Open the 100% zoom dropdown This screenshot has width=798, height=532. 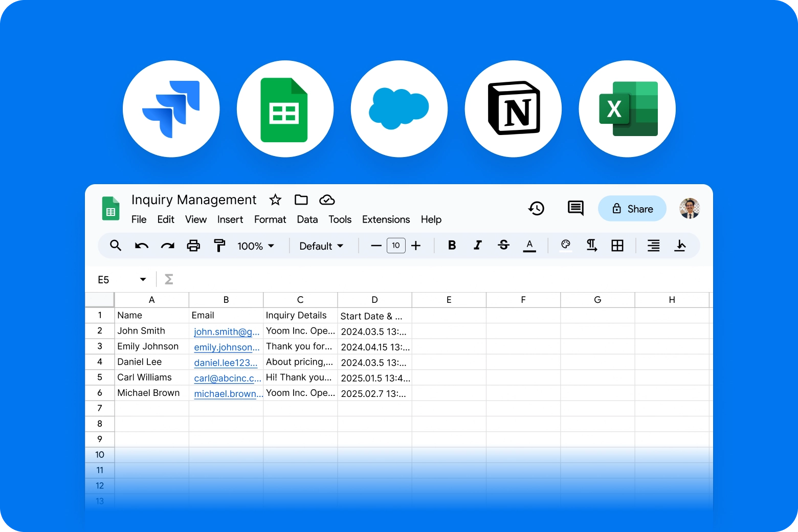pos(256,246)
